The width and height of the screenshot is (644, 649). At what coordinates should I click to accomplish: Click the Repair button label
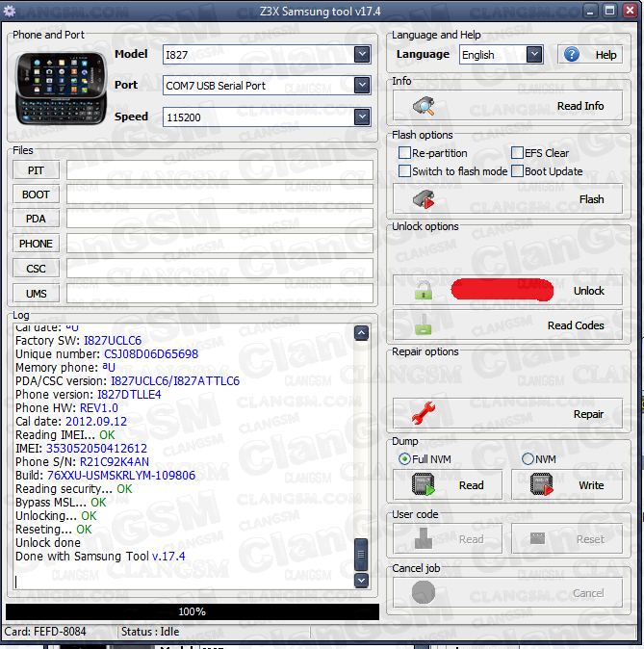(x=588, y=414)
